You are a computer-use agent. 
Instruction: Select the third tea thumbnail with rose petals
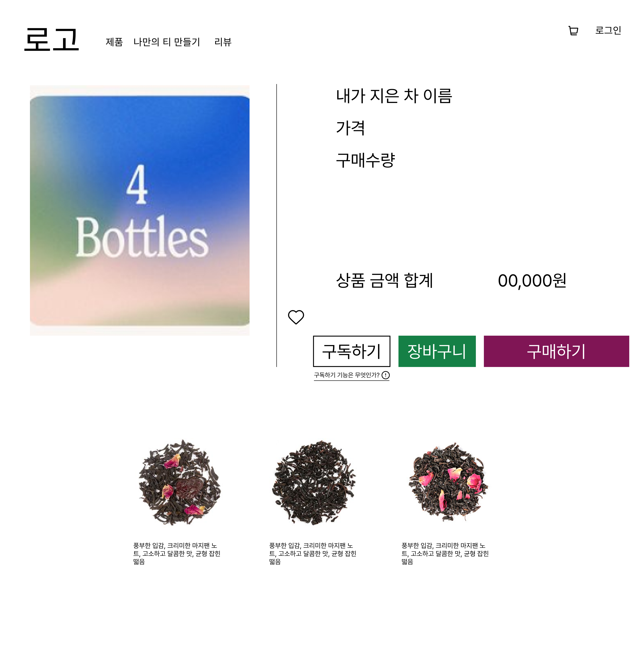tap(448, 482)
